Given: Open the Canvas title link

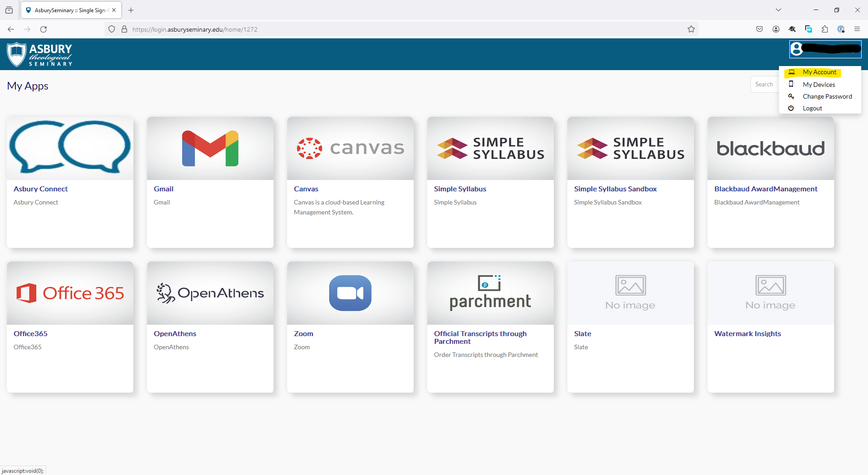Looking at the screenshot, I should [306, 189].
